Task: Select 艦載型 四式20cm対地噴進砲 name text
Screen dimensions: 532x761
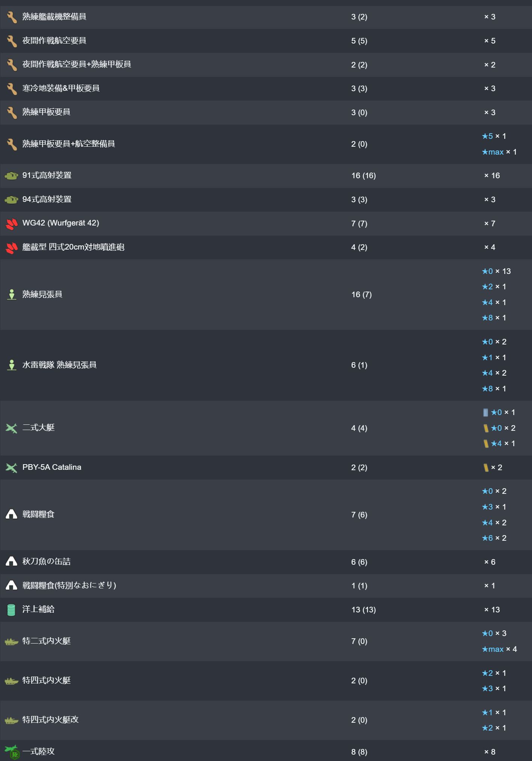Action: point(73,247)
